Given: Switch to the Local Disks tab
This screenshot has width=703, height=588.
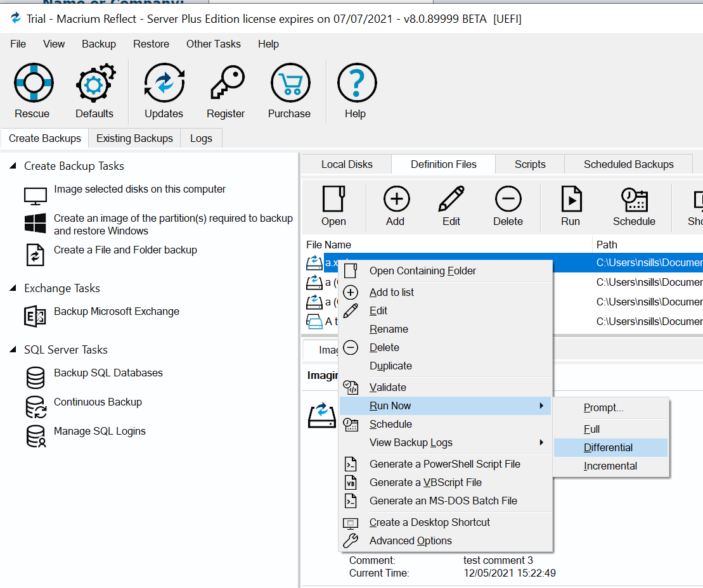Looking at the screenshot, I should tap(347, 165).
